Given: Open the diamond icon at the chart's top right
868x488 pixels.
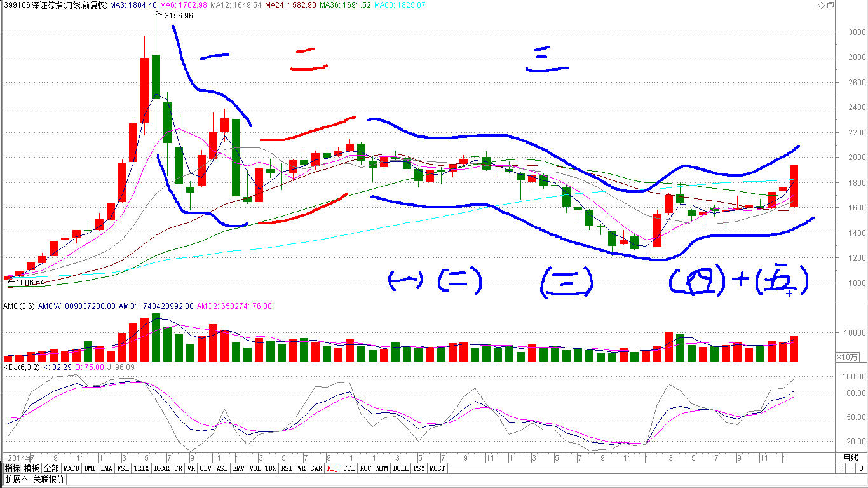Looking at the screenshot, I should click(821, 5).
